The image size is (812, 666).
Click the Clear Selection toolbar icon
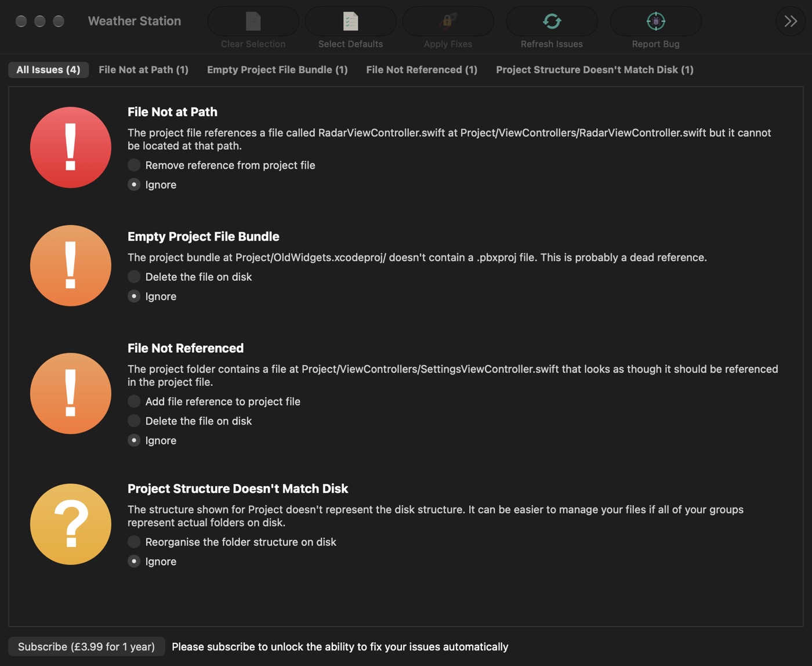click(x=253, y=21)
